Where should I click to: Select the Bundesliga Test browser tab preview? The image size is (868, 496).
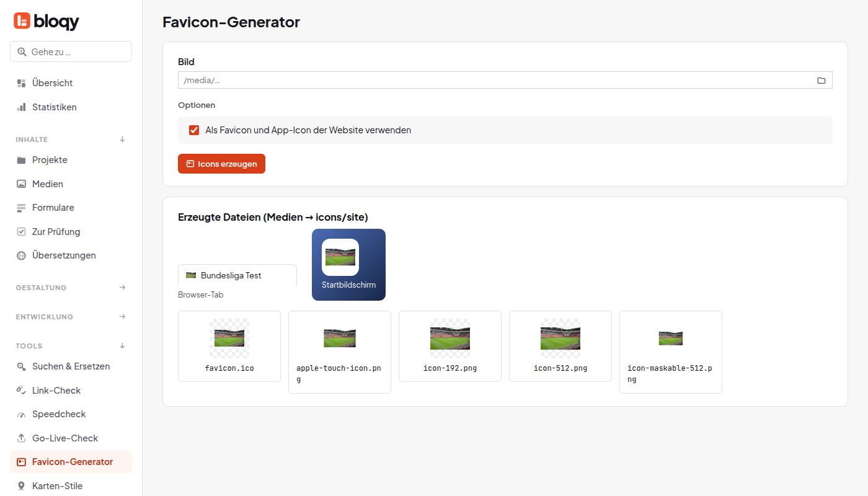coord(237,275)
